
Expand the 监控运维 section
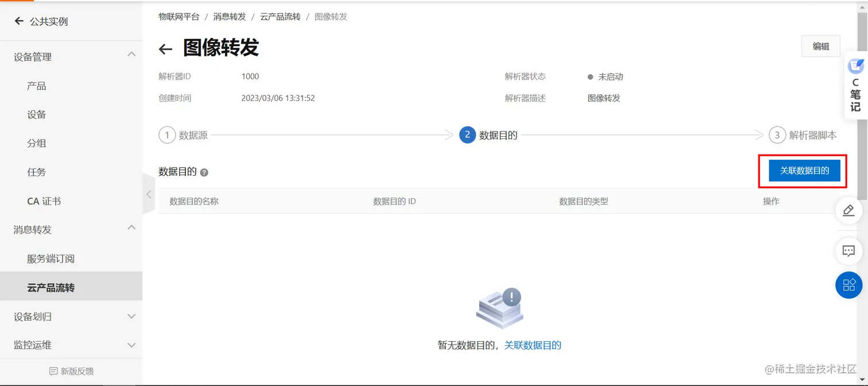coord(131,345)
